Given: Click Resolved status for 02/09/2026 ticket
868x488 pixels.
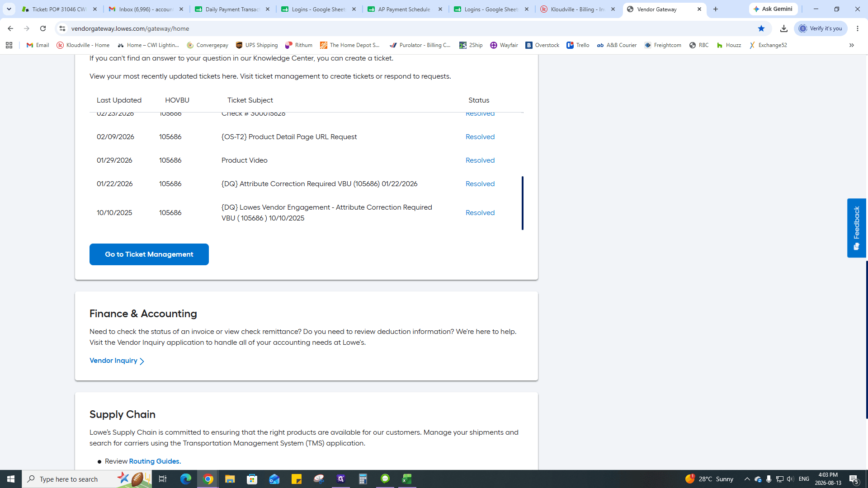Looking at the screenshot, I should (480, 137).
